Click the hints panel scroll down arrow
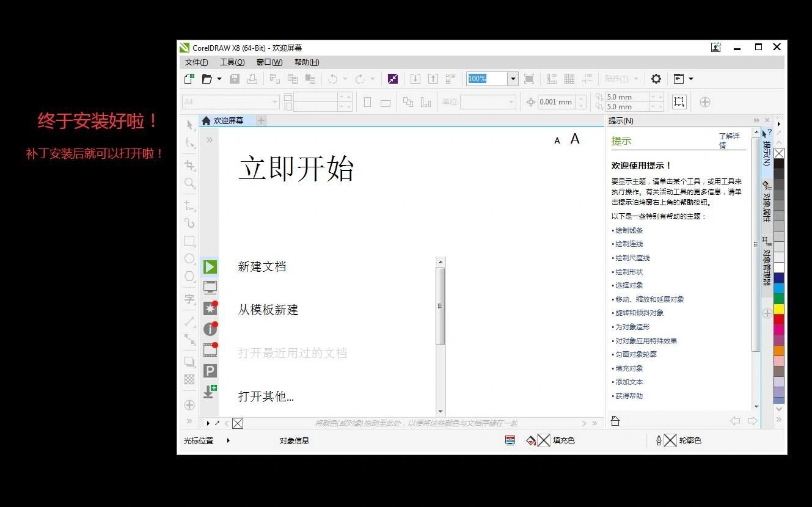812x507 pixels. click(756, 407)
